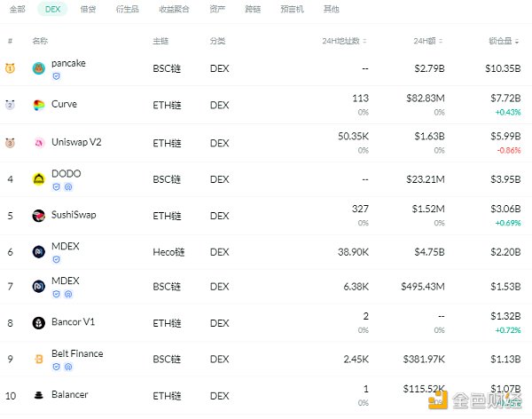Screen dimensions: 532x419
Task: Click the @ badge under DODO
Action: point(68,187)
